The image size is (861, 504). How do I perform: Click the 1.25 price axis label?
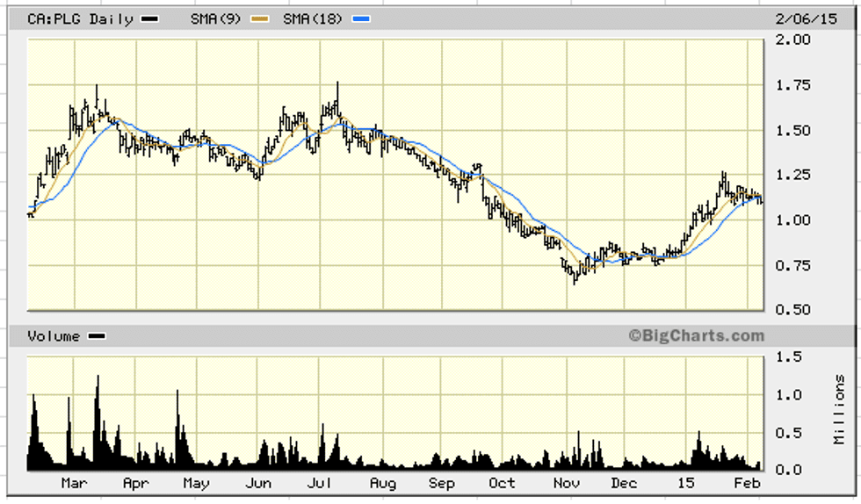coord(792,175)
